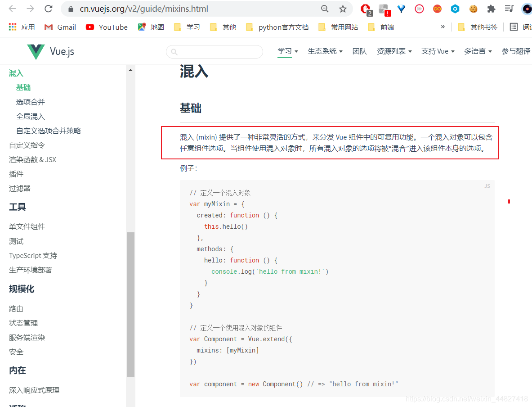Navigate to 全局混入 in the sidebar
Viewport: 532px width, 407px height.
pos(30,116)
